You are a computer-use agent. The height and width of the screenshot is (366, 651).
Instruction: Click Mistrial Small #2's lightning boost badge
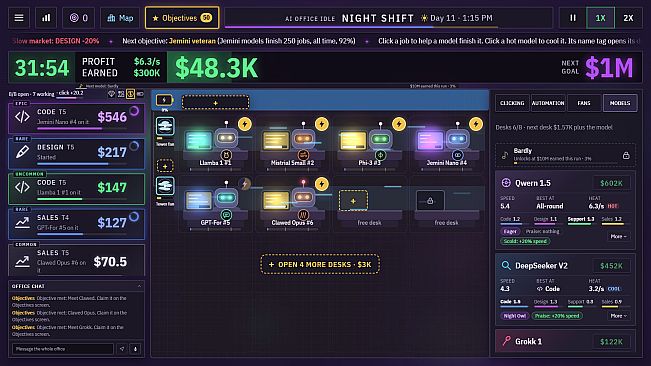(x=321, y=124)
